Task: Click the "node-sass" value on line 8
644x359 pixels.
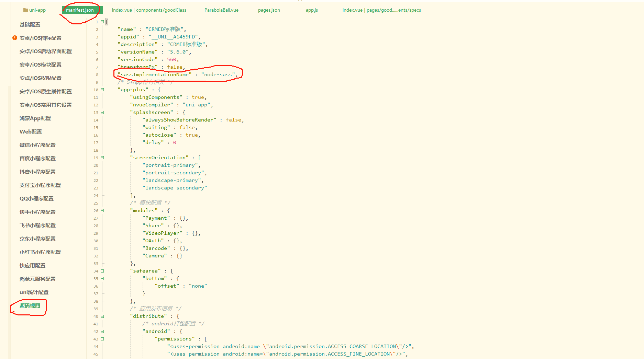Action: (218, 74)
